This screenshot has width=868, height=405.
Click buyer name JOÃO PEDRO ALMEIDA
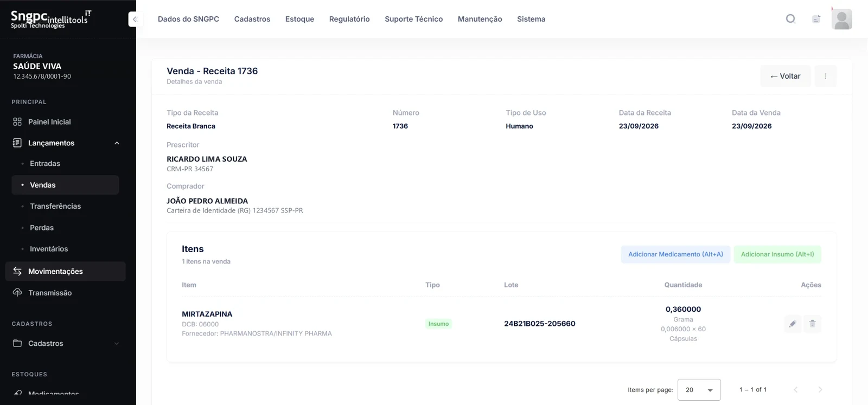(207, 201)
